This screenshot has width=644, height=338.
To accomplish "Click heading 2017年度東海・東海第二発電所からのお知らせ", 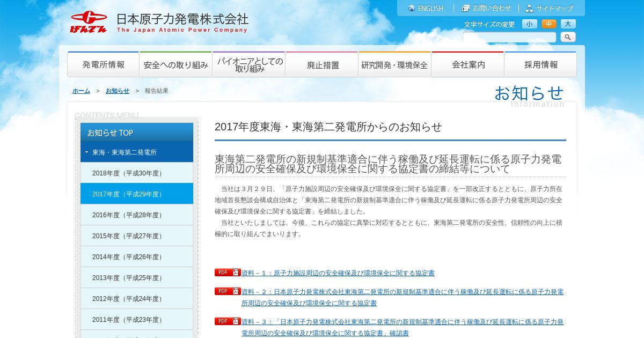I will 328,127.
